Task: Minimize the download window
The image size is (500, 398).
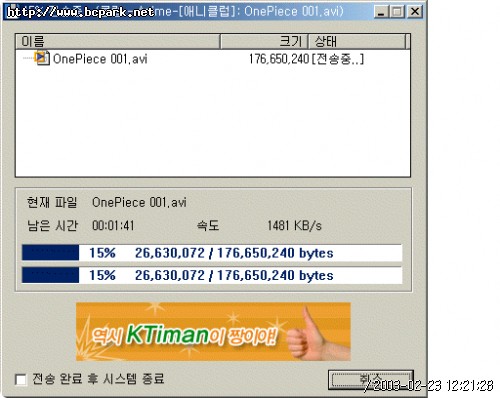Action: tap(381, 12)
